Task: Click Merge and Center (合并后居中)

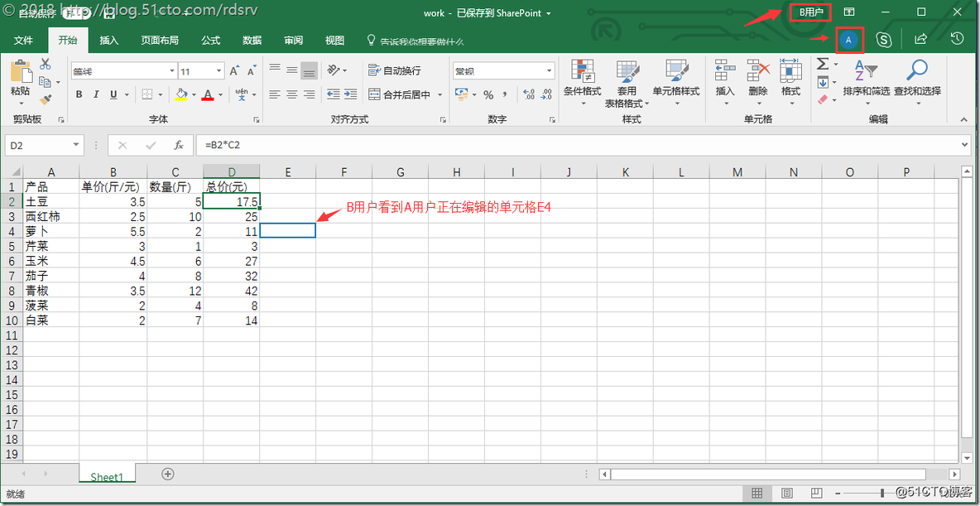Action: pyautogui.click(x=400, y=94)
